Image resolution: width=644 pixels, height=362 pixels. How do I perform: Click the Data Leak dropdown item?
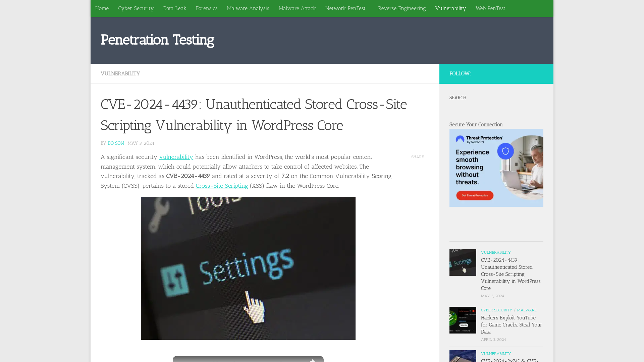point(175,8)
